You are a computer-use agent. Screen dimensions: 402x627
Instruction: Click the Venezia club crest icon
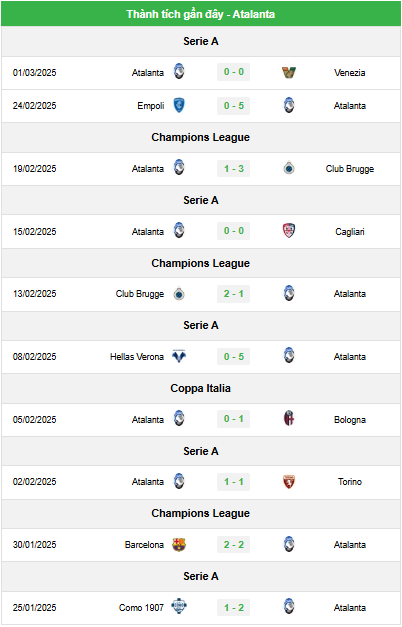pos(289,72)
